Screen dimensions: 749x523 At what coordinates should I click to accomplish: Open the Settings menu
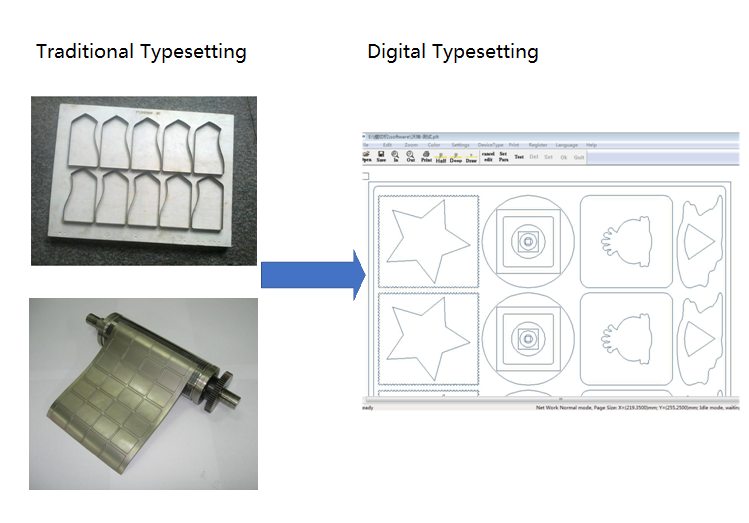tap(460, 145)
